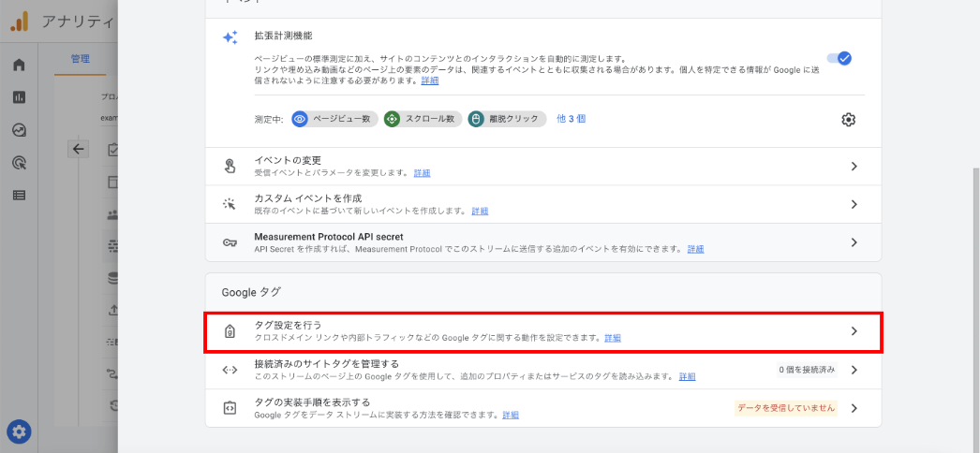Click the Measurement Protocol key icon
The image size is (980, 453).
point(230,242)
